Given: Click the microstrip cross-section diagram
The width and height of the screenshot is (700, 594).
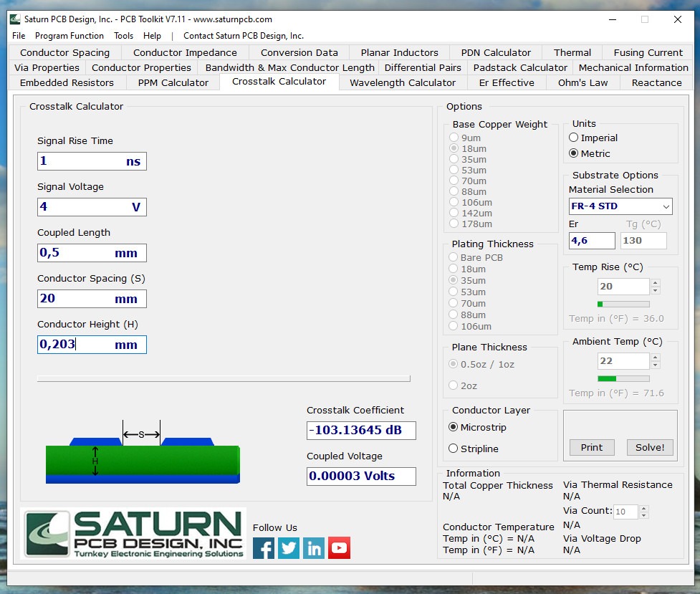Looking at the screenshot, I should click(x=143, y=452).
